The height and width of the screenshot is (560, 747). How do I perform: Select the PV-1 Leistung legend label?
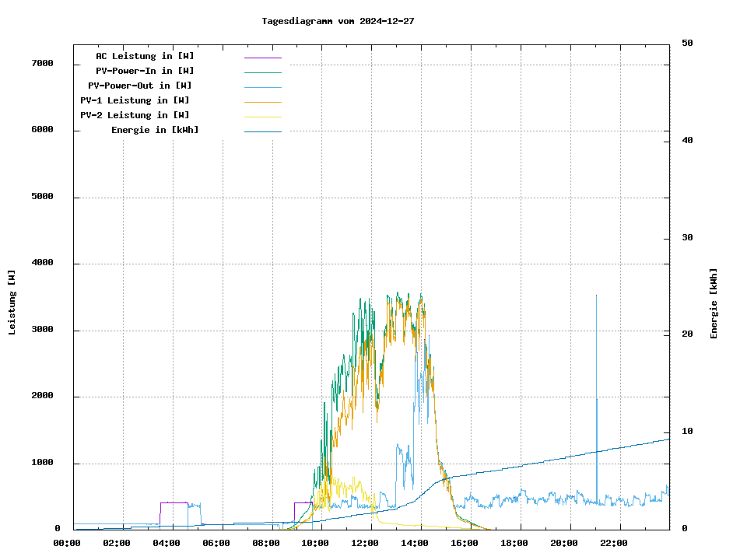click(x=135, y=100)
